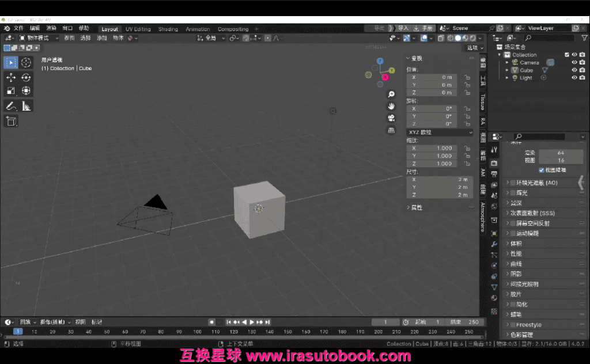The image size is (590, 364).
Task: Expand the Volumetrics 体积 section
Action: point(516,244)
